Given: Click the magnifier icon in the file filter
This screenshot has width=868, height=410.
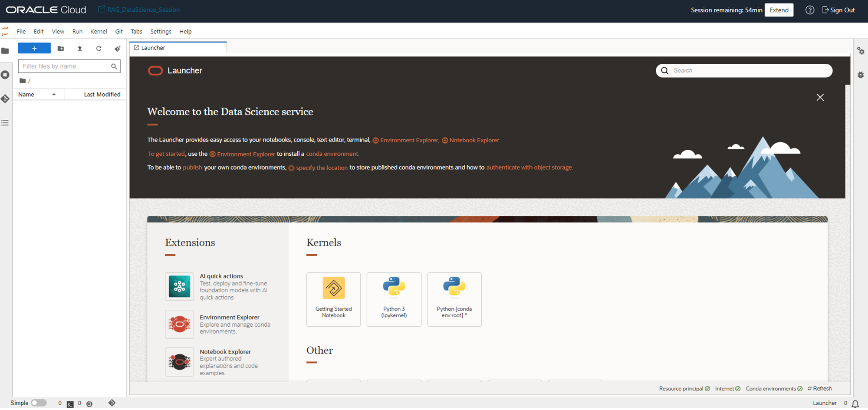Looking at the screenshot, I should [x=114, y=66].
